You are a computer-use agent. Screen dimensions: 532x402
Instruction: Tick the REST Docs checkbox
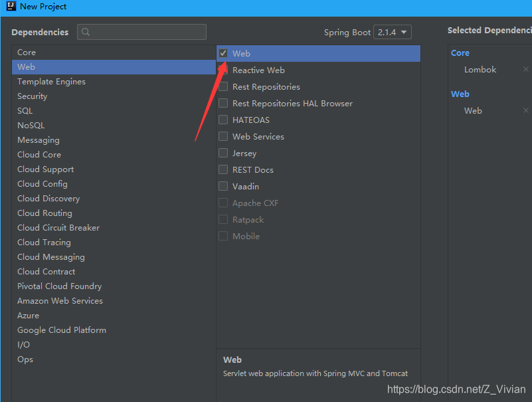[223, 169]
